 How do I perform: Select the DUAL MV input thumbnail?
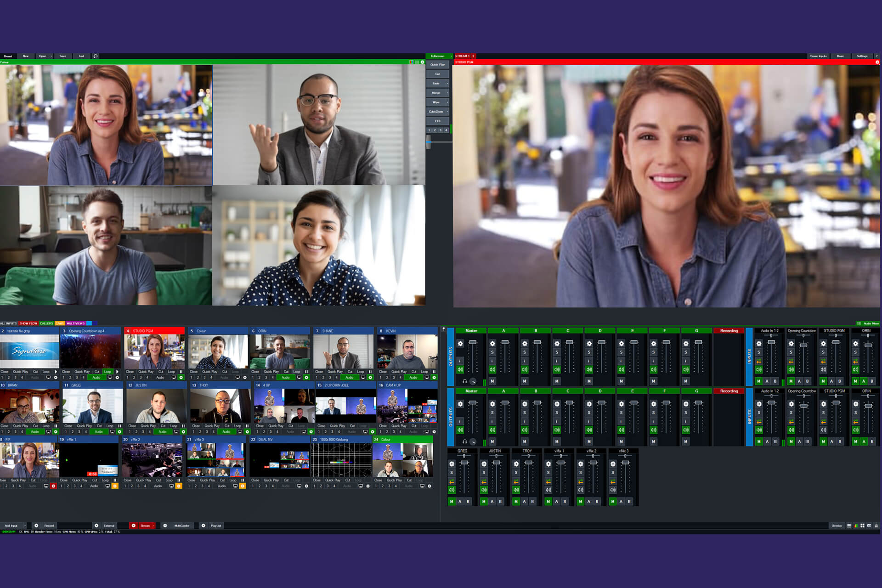pos(280,460)
